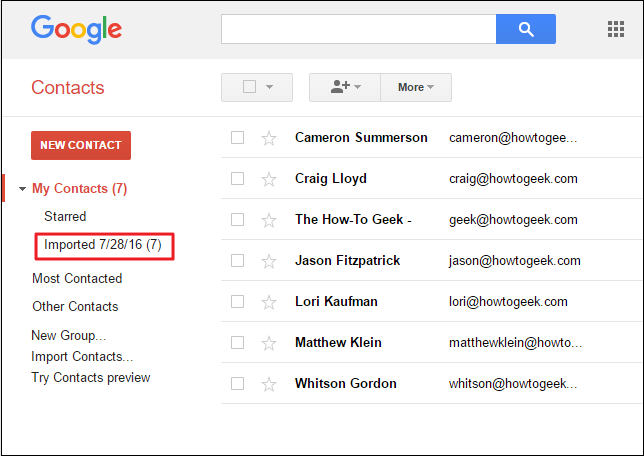Viewport: 644px width, 456px height.
Task: Open the Jason Fitzpatrick contact name
Action: [x=347, y=260]
